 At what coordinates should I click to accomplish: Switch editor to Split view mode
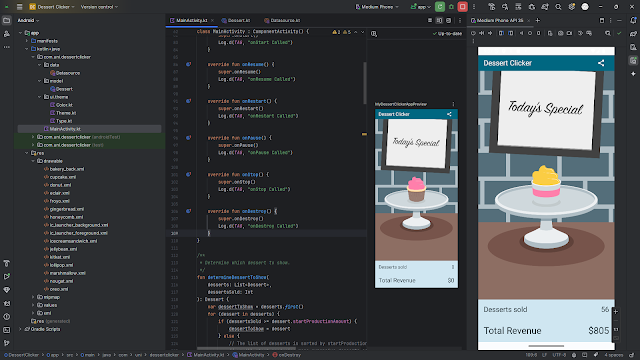[x=439, y=20]
